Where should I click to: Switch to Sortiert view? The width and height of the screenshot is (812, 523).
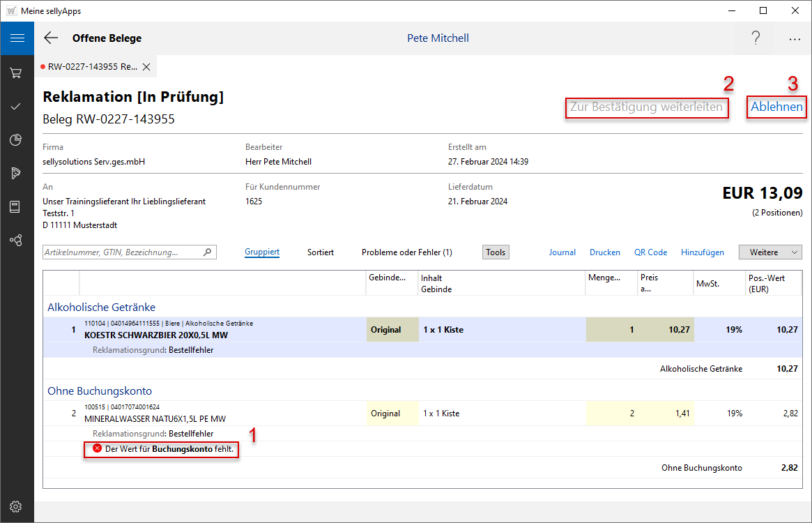321,252
